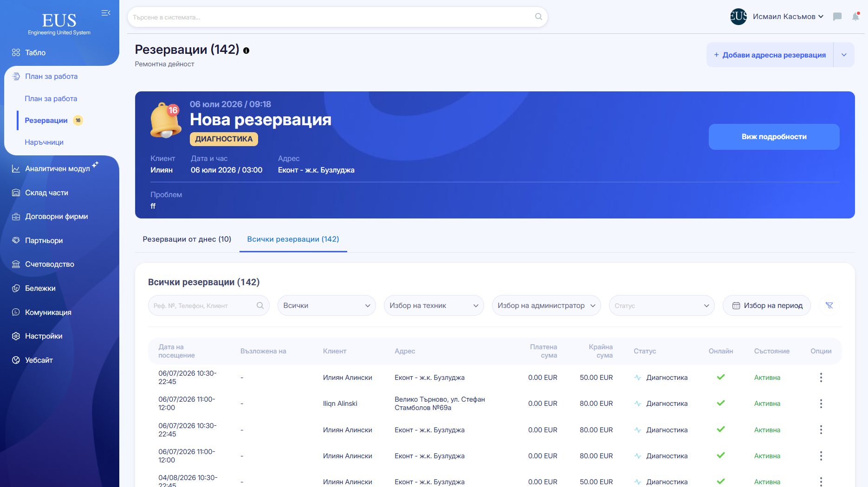The image size is (868, 487).
Task: Open options menu for the 50.00 EUR first row
Action: 821,378
